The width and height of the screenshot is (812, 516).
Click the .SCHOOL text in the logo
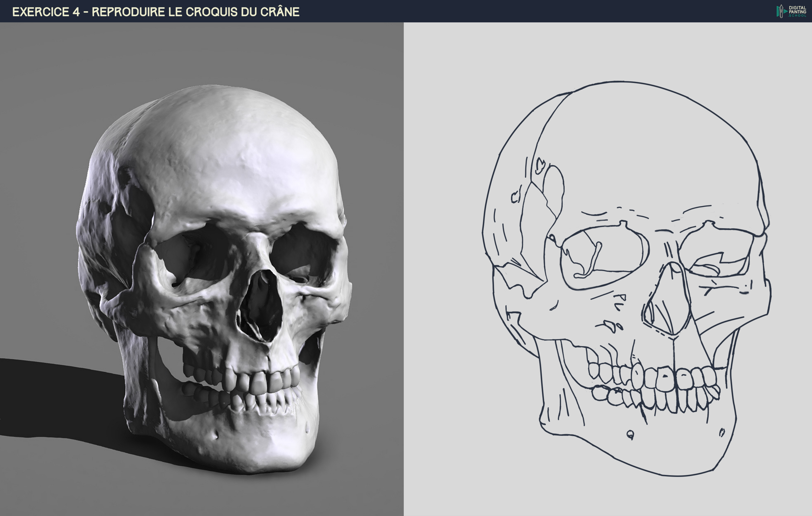(798, 16)
